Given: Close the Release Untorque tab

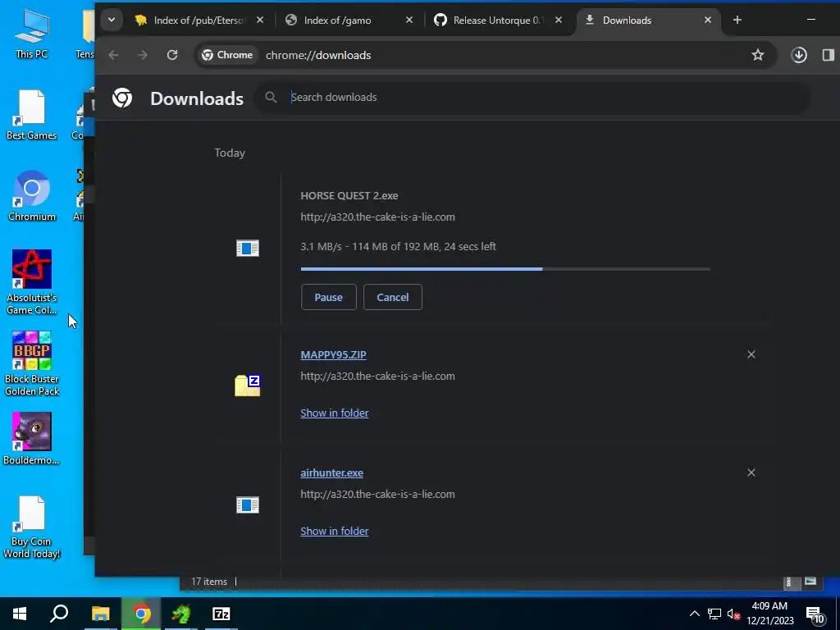Looking at the screenshot, I should click(559, 21).
